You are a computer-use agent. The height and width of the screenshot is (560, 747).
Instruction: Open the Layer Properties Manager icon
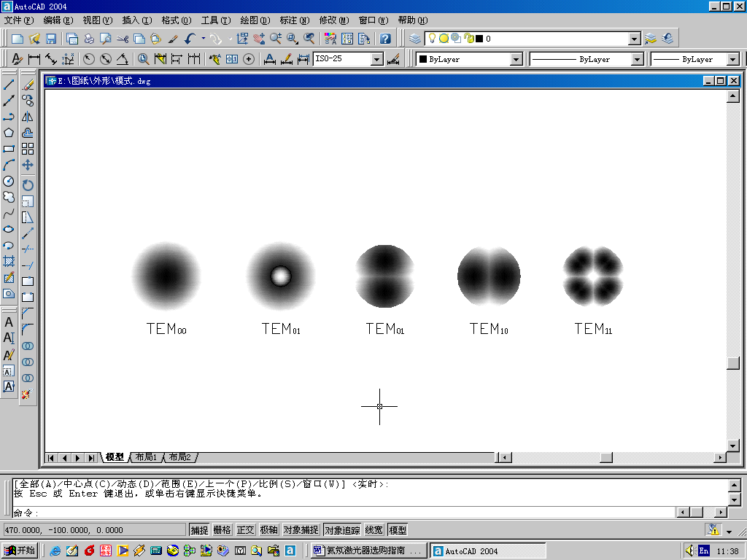tap(415, 39)
